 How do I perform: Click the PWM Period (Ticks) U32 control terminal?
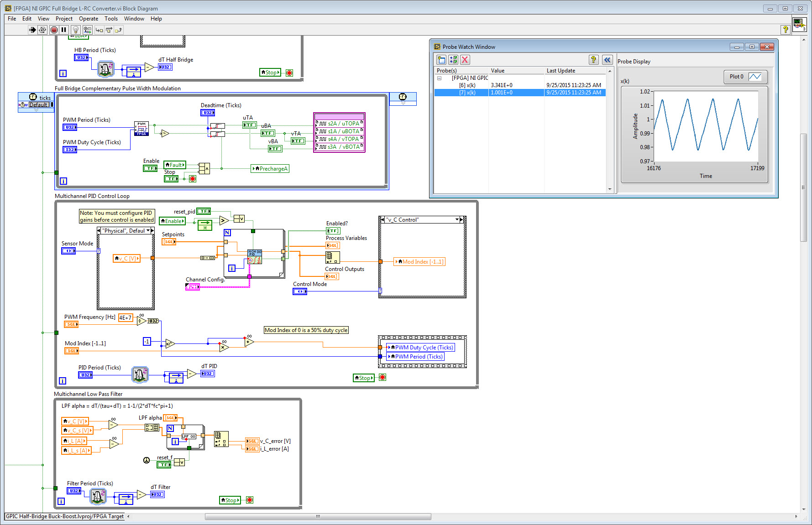coord(70,127)
